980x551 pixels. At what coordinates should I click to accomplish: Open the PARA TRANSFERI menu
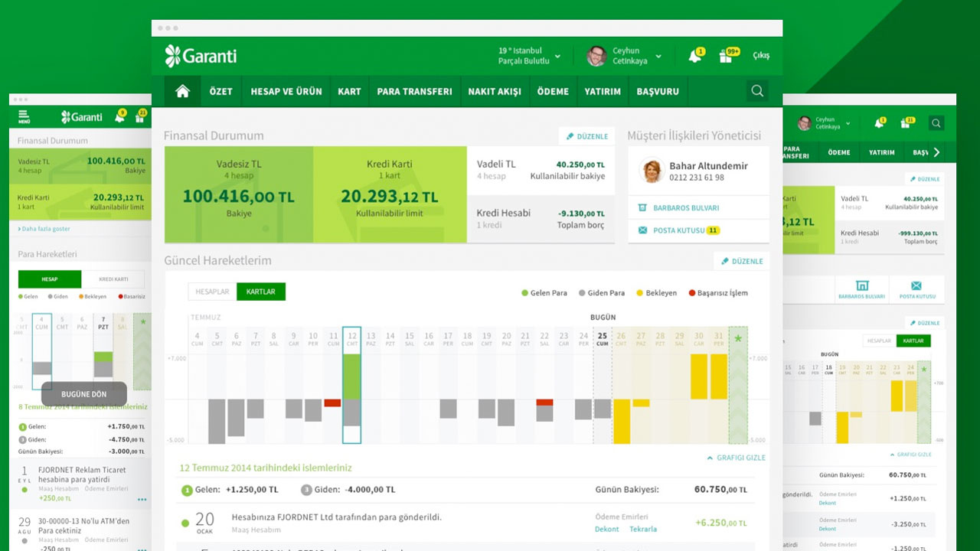415,91
